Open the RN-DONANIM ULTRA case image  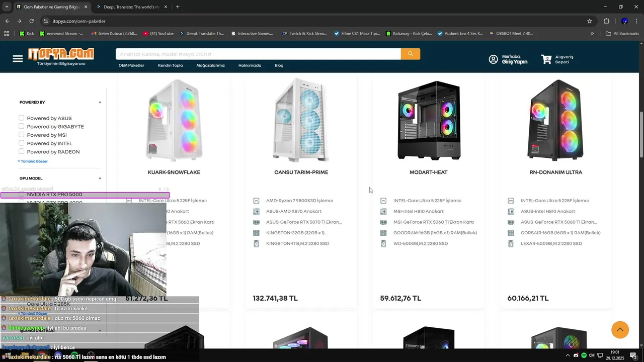click(x=556, y=120)
